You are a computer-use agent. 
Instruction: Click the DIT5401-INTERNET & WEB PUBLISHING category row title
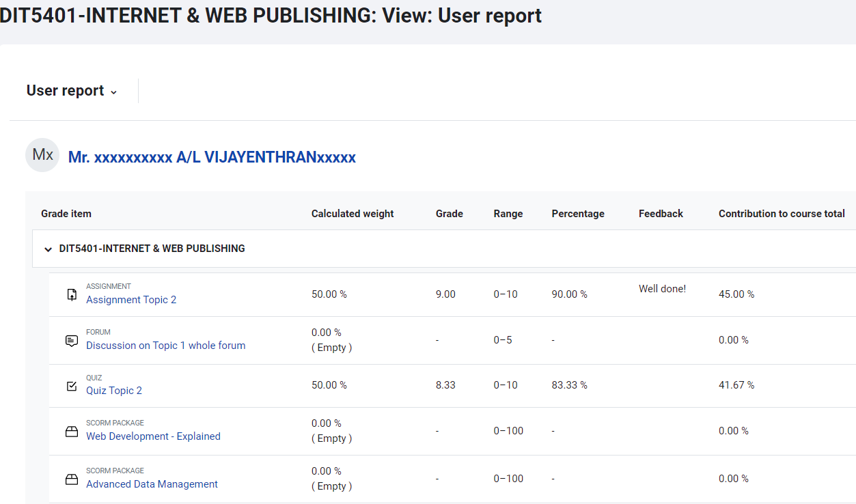pos(152,249)
